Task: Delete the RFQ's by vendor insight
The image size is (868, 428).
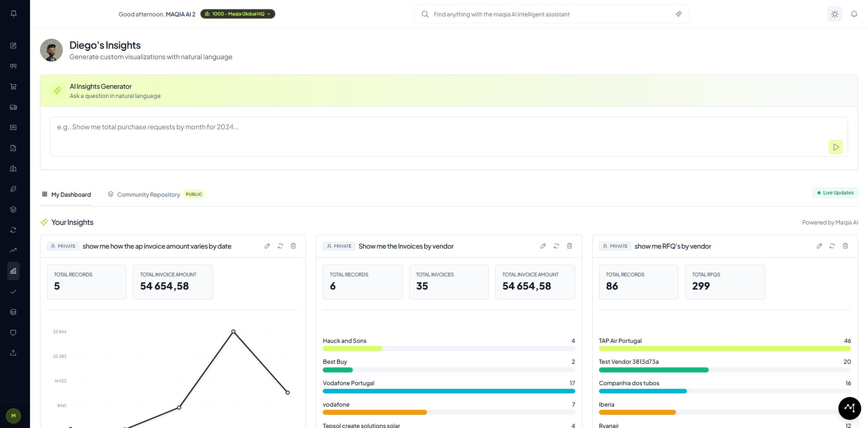Action: click(x=845, y=246)
